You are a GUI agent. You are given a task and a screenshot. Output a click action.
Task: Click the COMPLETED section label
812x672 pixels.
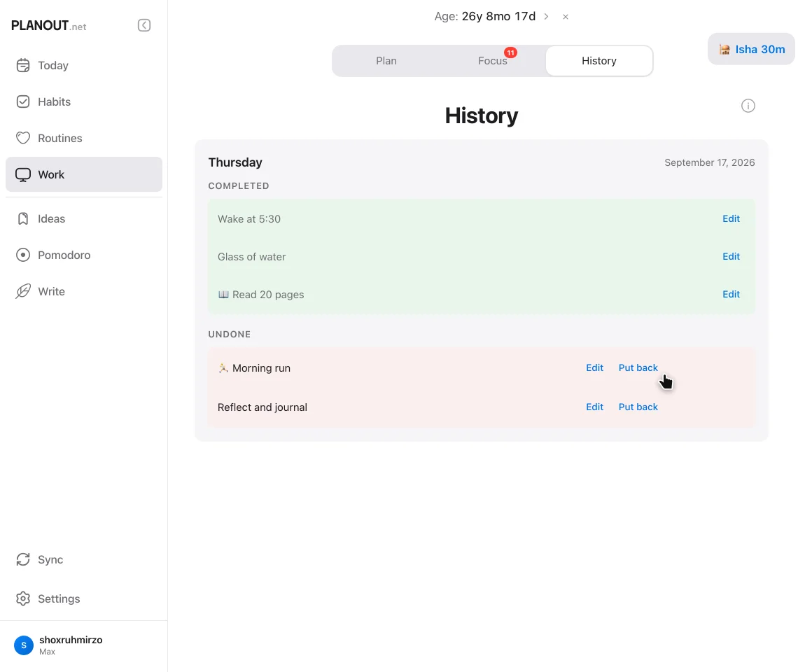[239, 186]
